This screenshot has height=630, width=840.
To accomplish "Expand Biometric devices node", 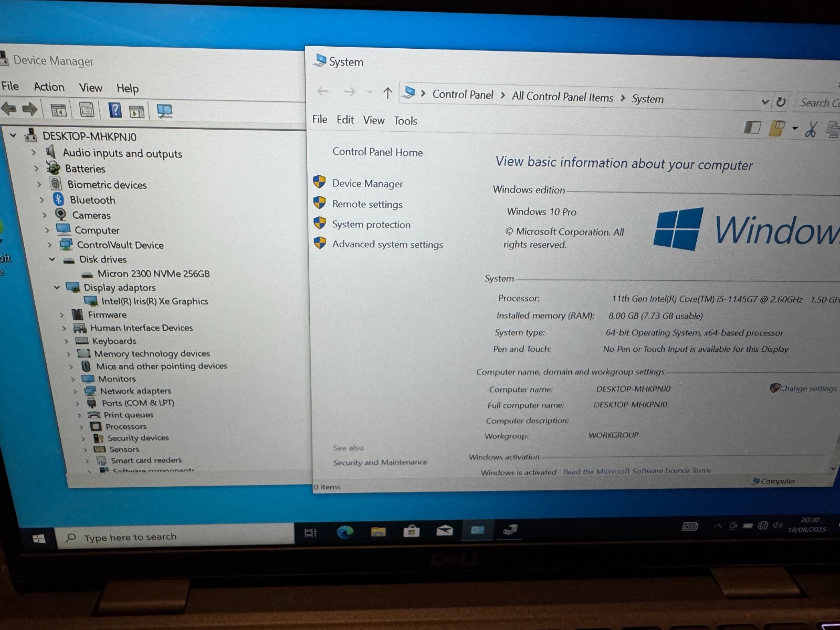I will 39,184.
